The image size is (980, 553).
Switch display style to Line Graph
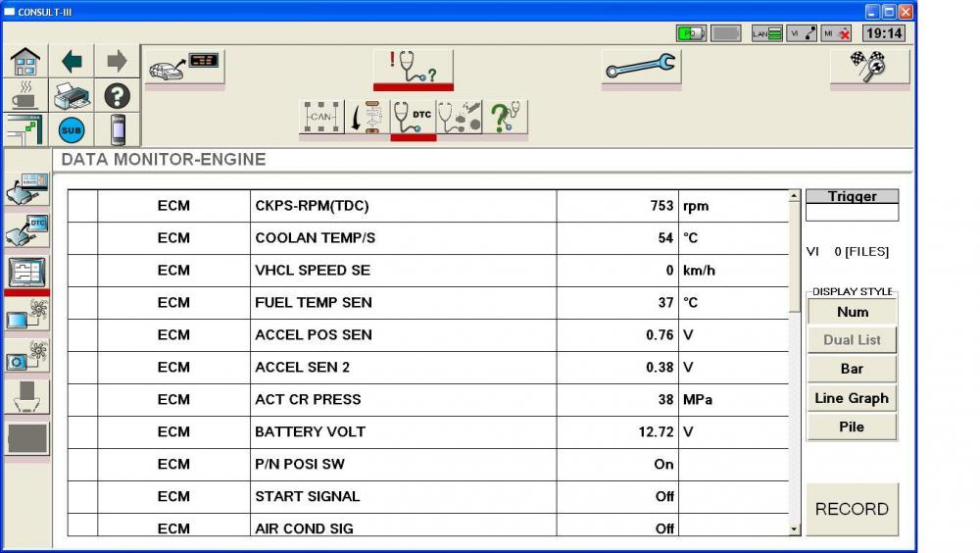[x=852, y=398]
